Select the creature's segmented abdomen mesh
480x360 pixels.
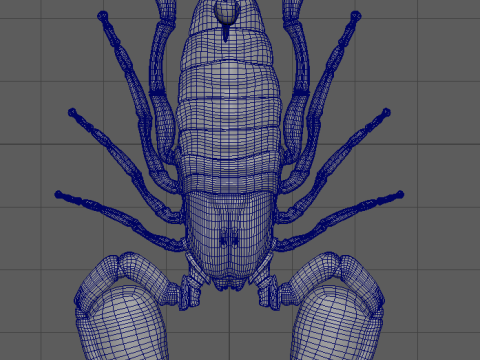coord(229,97)
